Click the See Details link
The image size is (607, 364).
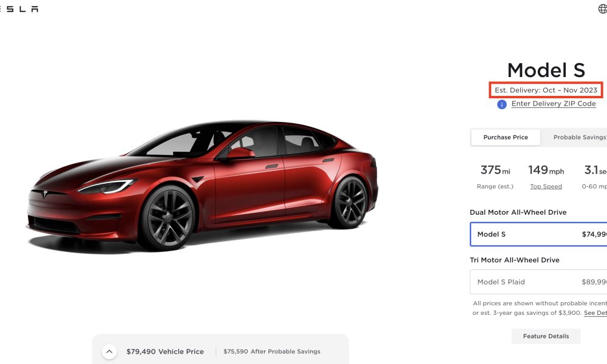click(595, 313)
